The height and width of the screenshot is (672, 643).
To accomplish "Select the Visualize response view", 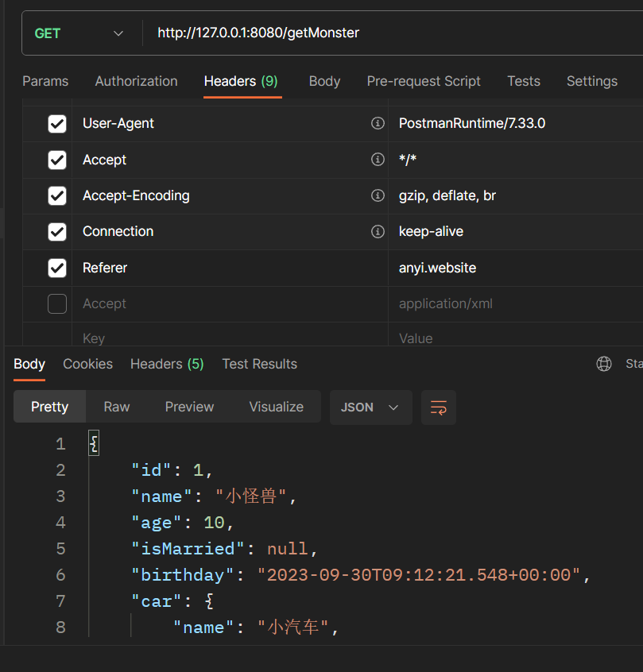I will click(x=276, y=407).
